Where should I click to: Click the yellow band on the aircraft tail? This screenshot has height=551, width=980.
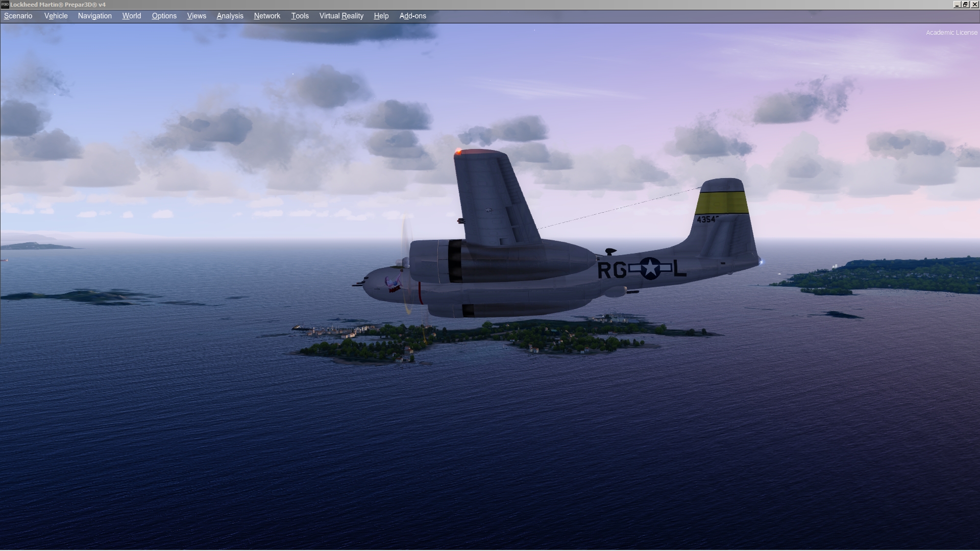coord(722,203)
